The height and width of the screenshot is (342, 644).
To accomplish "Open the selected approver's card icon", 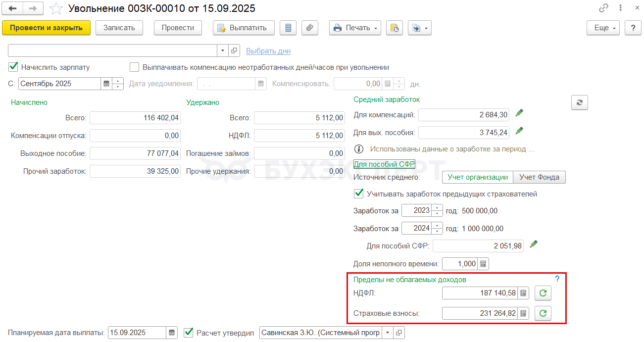I will coord(398,333).
